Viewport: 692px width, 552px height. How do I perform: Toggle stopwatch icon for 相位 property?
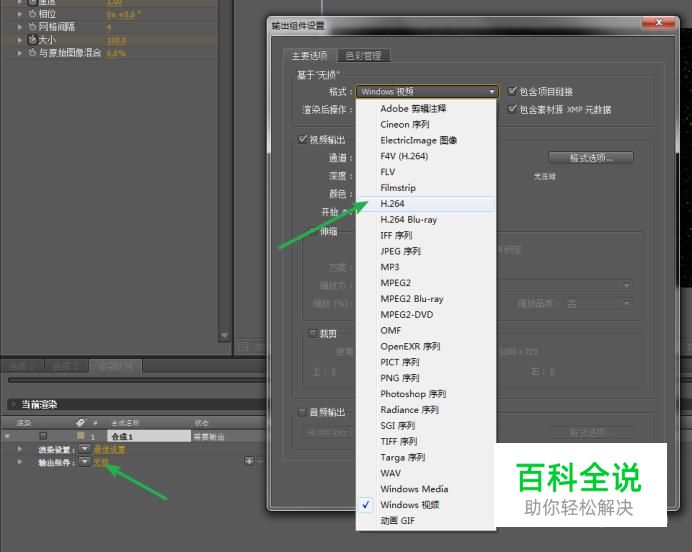[x=32, y=14]
